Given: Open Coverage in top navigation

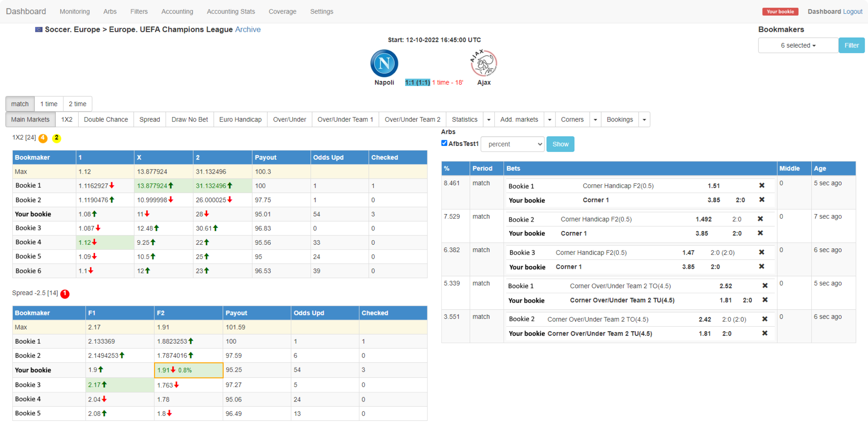Looking at the screenshot, I should tap(282, 12).
